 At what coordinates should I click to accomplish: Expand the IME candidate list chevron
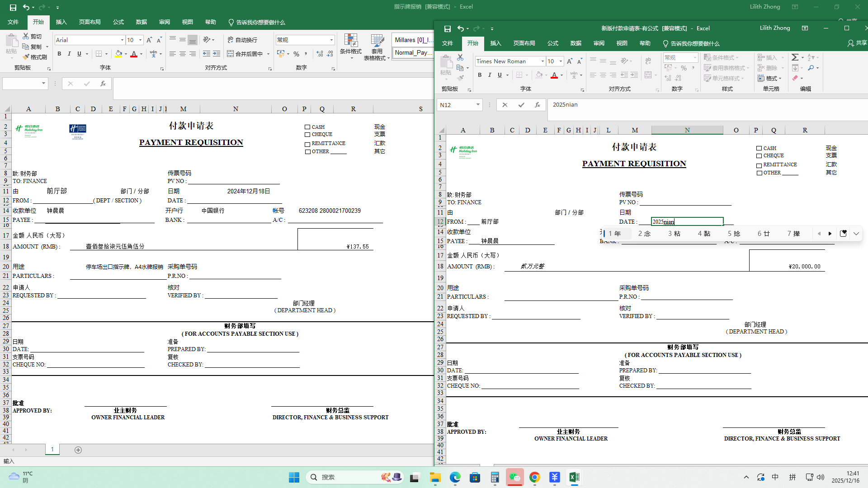(856, 234)
